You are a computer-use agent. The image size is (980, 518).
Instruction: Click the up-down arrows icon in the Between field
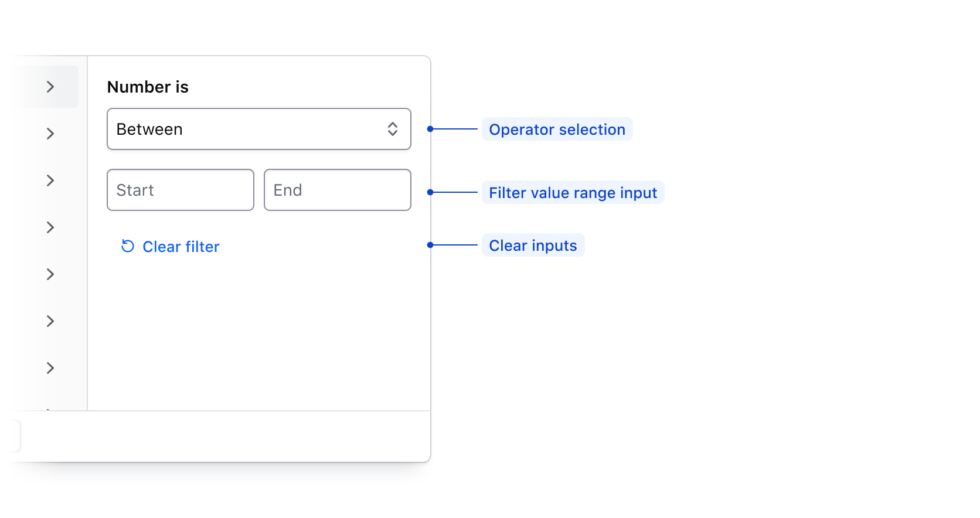pyautogui.click(x=393, y=129)
